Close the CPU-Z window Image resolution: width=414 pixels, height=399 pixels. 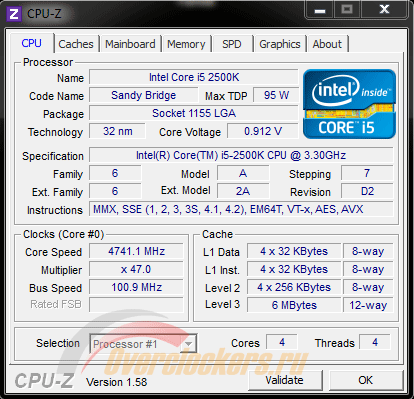point(384,10)
